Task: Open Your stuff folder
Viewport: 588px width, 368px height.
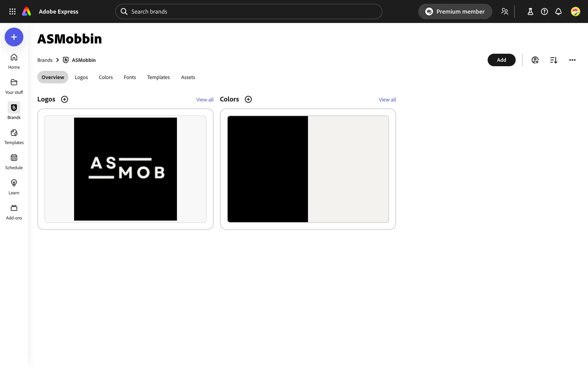Action: (14, 86)
